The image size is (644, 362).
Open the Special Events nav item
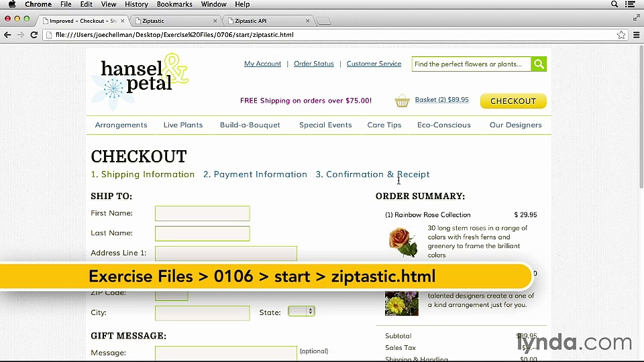coord(325,125)
